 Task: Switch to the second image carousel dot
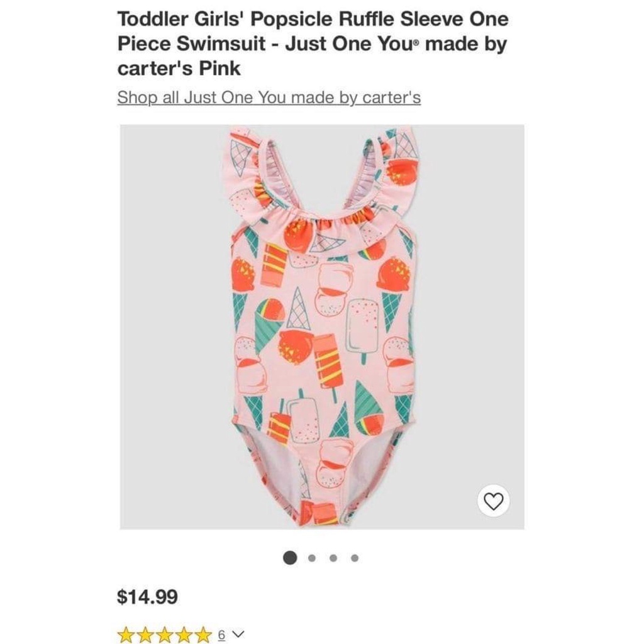[x=312, y=558]
